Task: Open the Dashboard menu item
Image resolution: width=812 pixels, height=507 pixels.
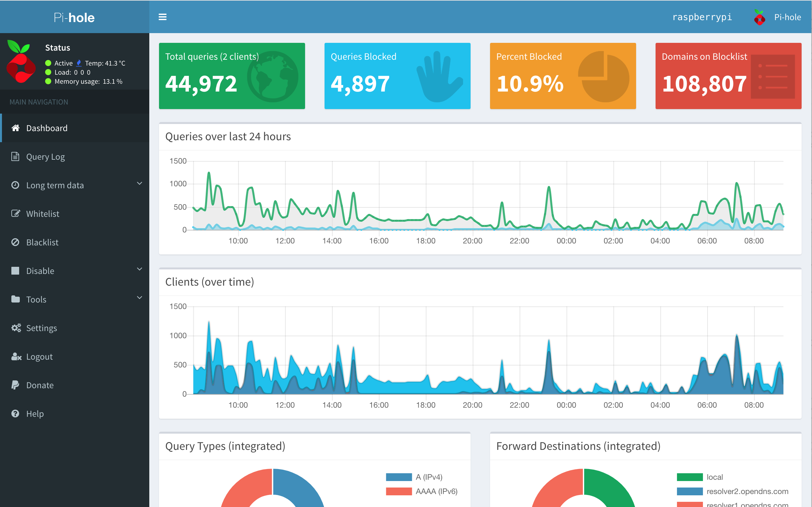Action: (x=74, y=128)
